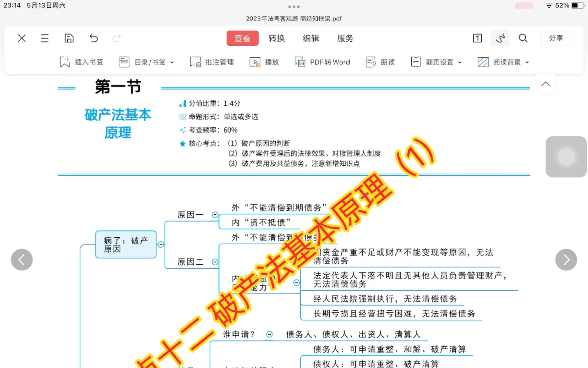Tap the 分享 share button
This screenshot has height=368, width=588.
tap(556, 38)
